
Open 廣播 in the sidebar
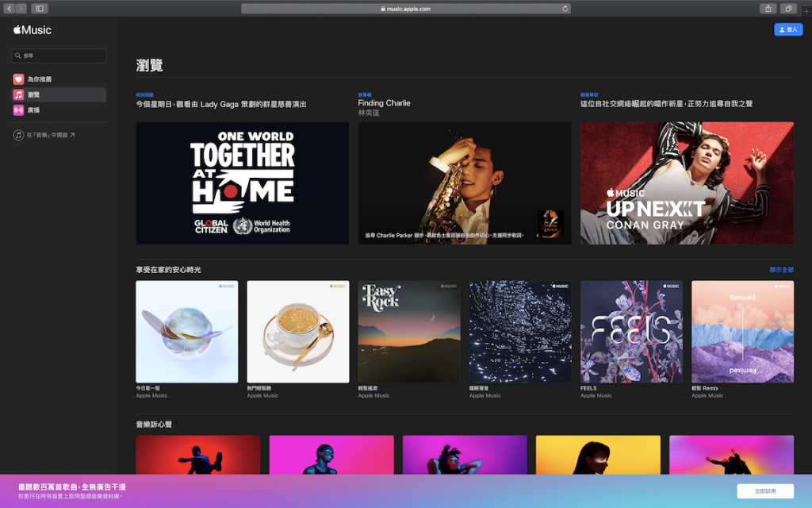pos(59,110)
